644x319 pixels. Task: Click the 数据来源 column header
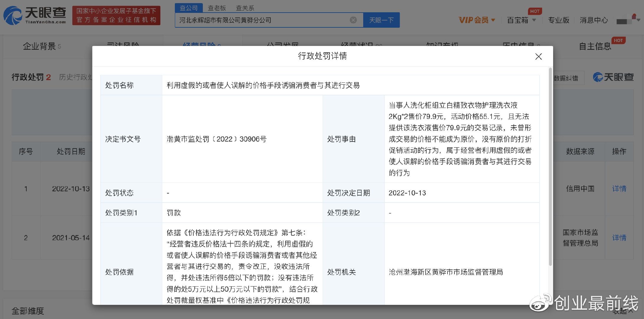580,152
